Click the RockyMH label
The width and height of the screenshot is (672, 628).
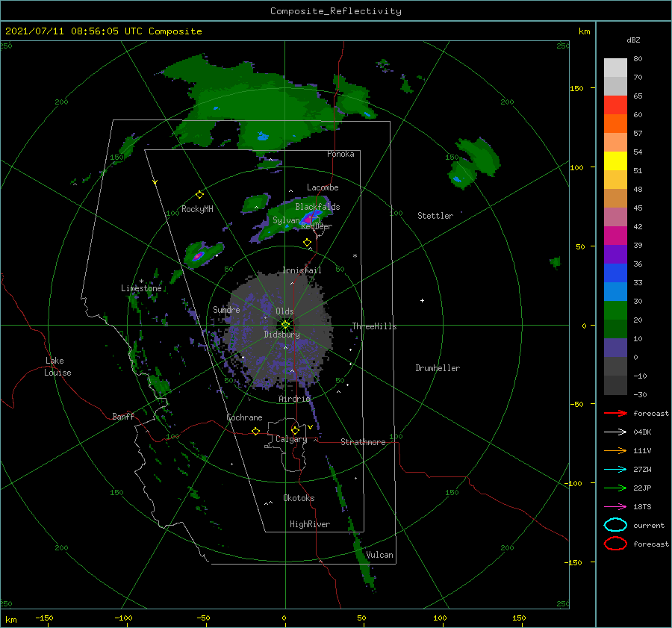(197, 209)
